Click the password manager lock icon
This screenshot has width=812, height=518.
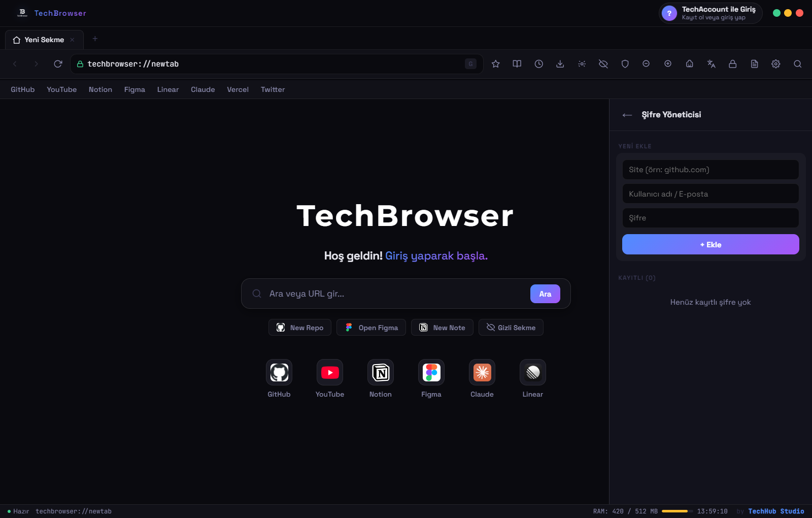733,64
